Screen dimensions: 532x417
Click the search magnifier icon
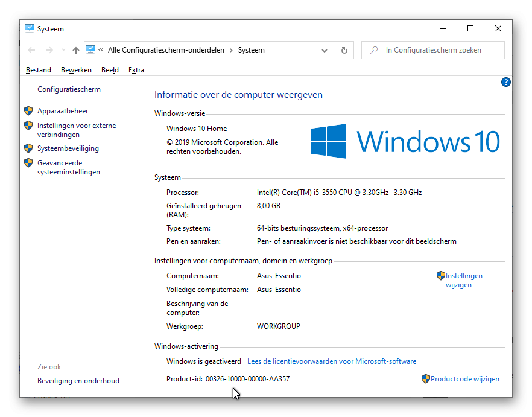[374, 50]
